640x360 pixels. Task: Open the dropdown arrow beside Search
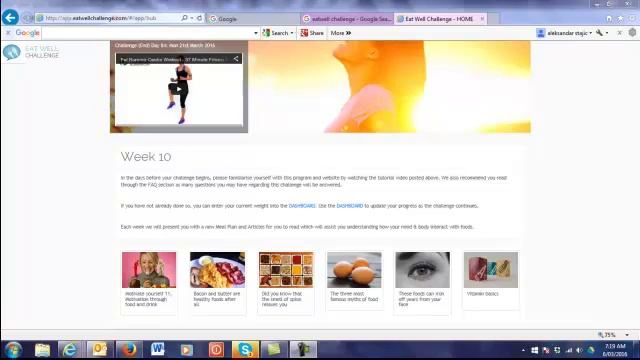coord(292,33)
